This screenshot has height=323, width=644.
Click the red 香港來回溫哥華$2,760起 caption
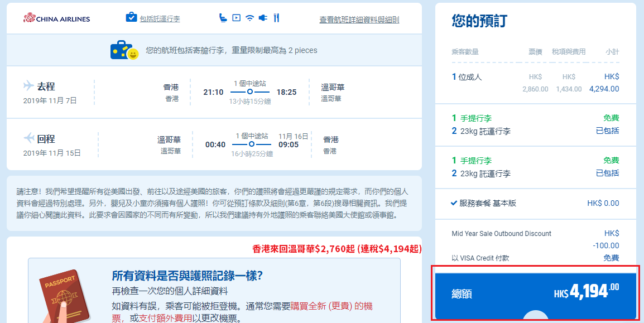click(337, 249)
